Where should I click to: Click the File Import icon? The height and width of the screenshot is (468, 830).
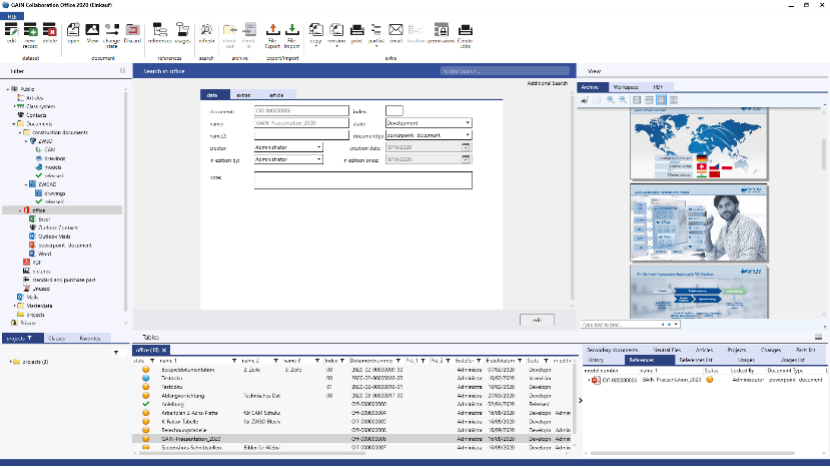292,30
